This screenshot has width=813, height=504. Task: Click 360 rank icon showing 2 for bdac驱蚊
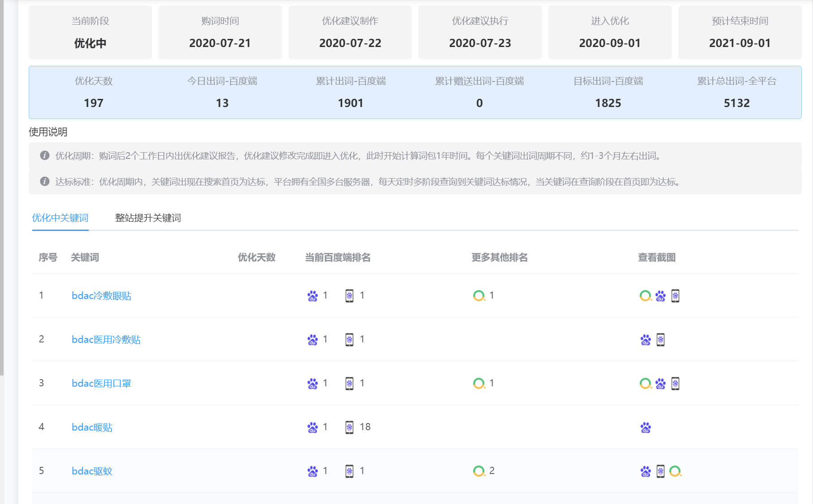point(479,471)
